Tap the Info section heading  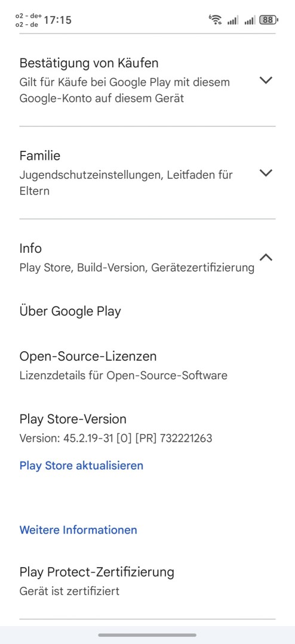coord(30,249)
